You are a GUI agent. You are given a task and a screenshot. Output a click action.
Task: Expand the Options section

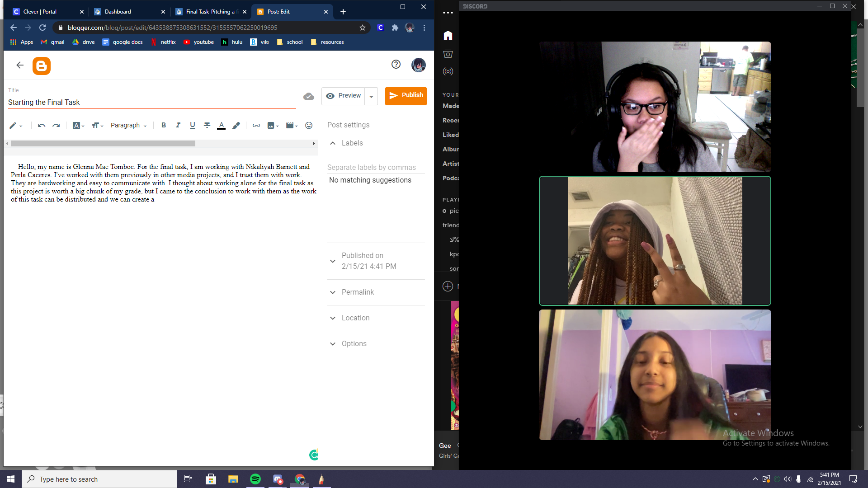tap(354, 344)
